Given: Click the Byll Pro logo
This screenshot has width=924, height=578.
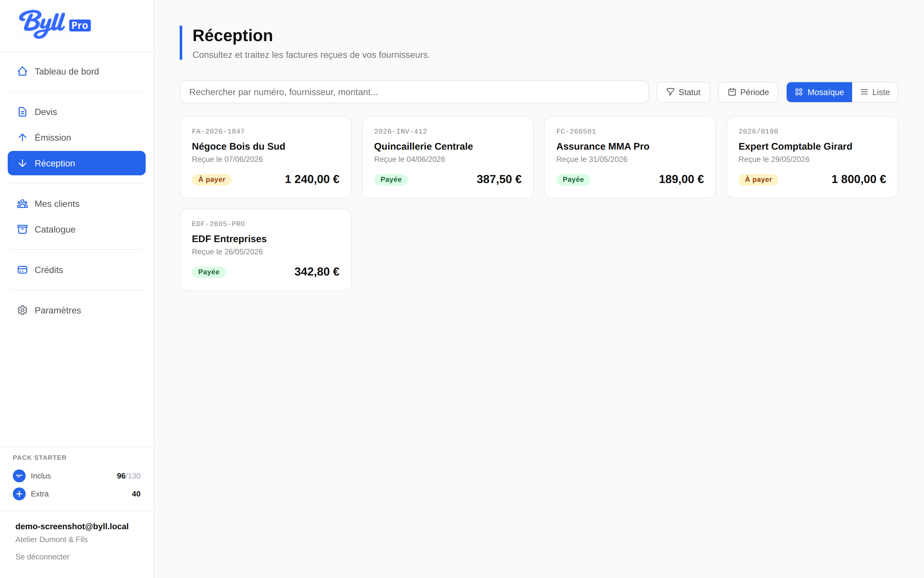Looking at the screenshot, I should pyautogui.click(x=55, y=24).
